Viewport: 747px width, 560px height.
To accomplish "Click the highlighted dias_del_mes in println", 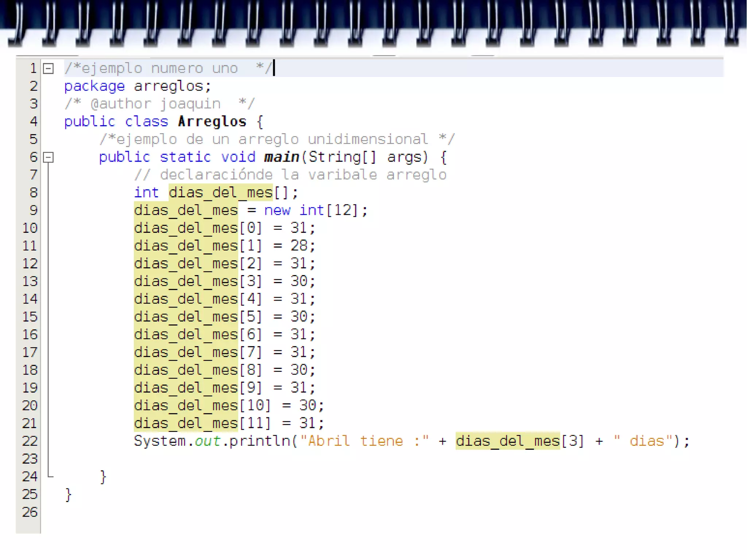I will (x=507, y=441).
